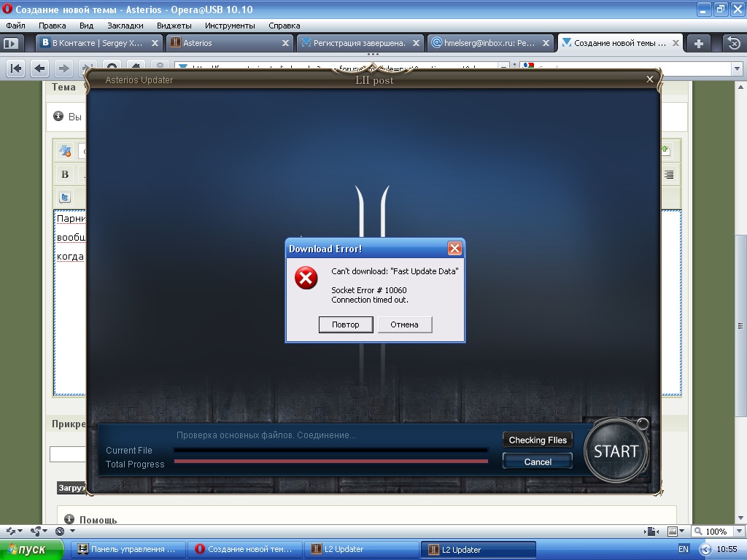Click the info icon next to Помощь
747x560 pixels.
click(x=69, y=519)
